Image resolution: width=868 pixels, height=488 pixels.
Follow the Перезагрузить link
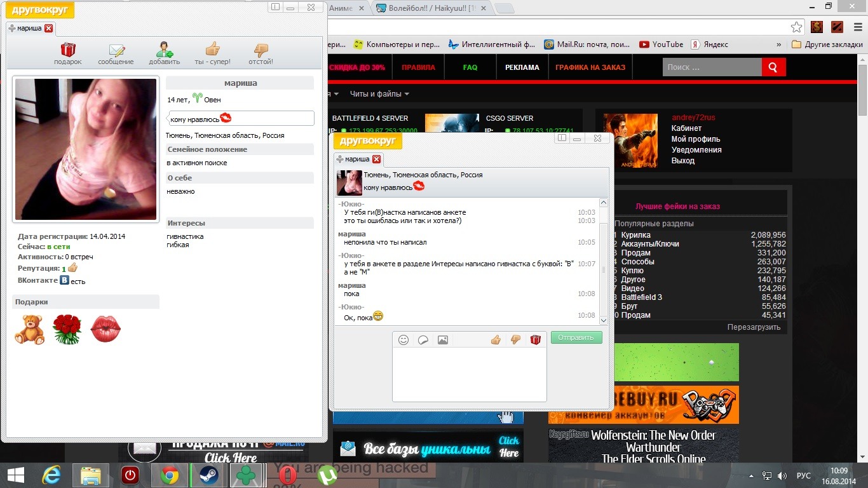click(x=754, y=327)
